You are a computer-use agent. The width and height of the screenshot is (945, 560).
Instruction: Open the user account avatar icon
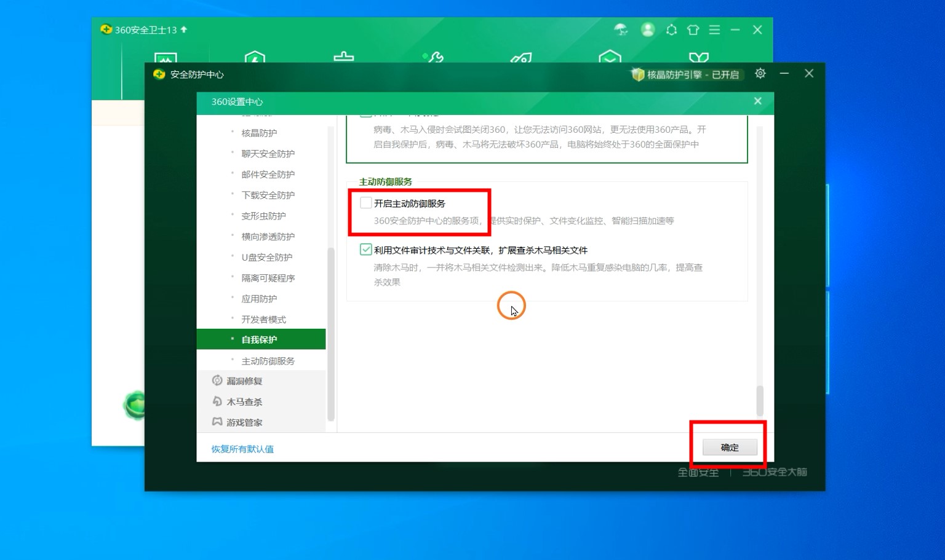(647, 30)
